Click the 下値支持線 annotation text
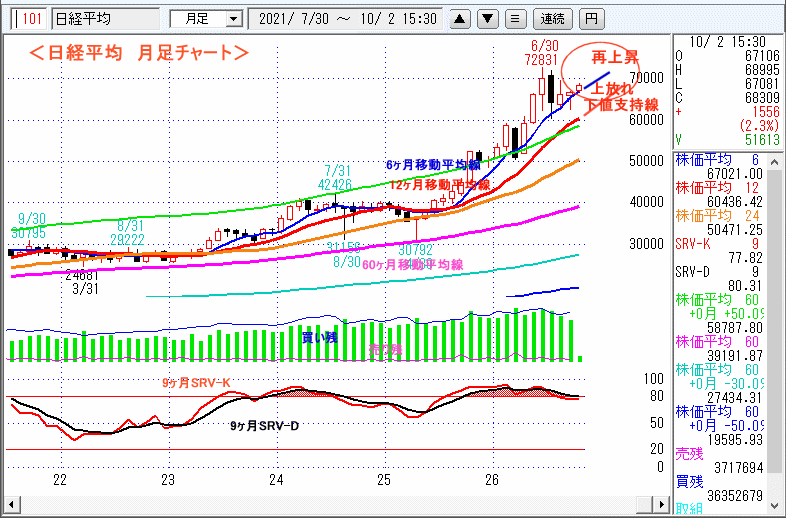The height and width of the screenshot is (518, 786). point(622,104)
